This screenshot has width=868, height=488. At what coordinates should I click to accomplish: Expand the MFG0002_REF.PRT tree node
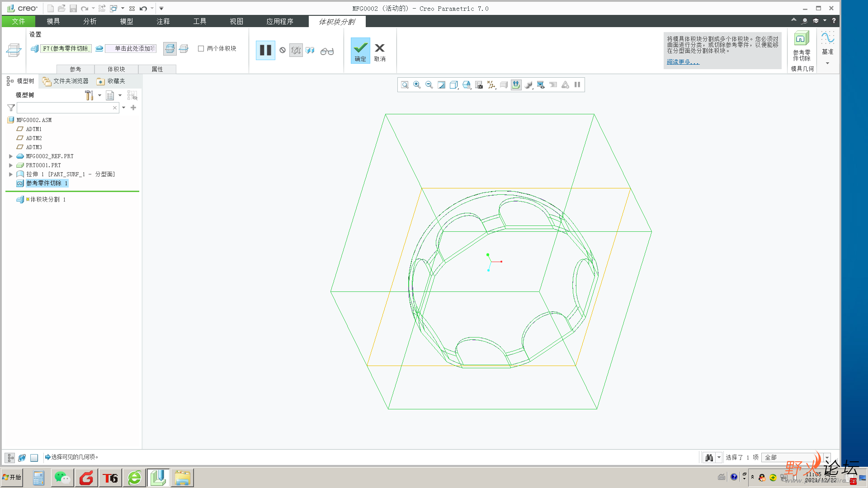click(11, 156)
